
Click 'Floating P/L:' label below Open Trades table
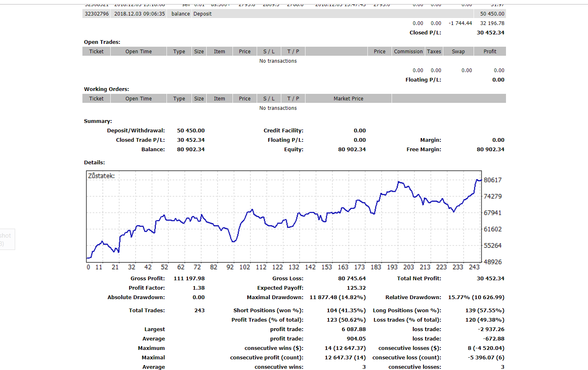click(x=423, y=80)
